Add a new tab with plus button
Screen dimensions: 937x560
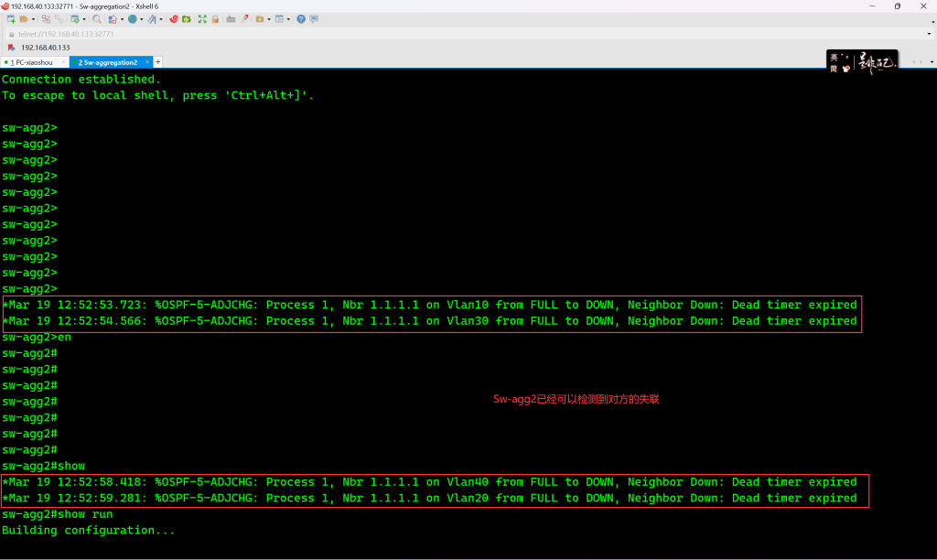(x=158, y=62)
